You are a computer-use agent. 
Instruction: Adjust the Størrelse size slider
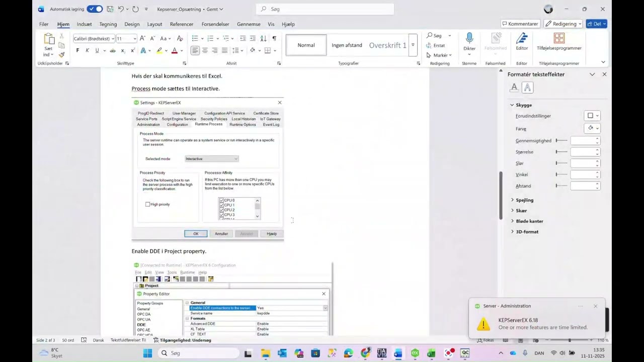(x=561, y=152)
